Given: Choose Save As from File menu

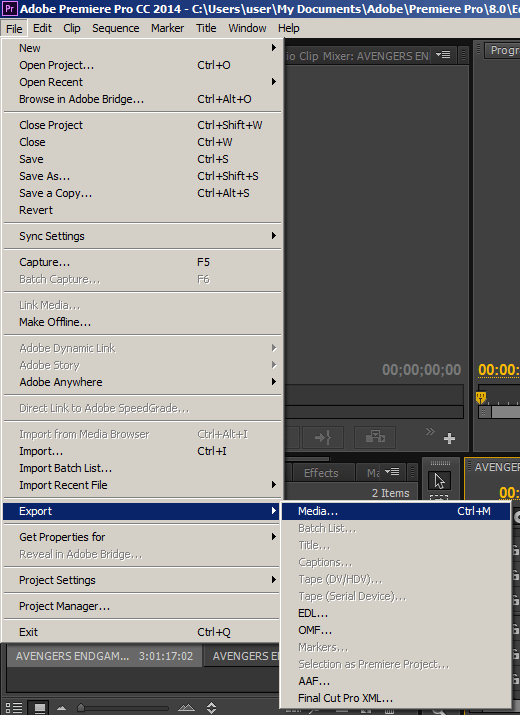Looking at the screenshot, I should [x=142, y=176].
